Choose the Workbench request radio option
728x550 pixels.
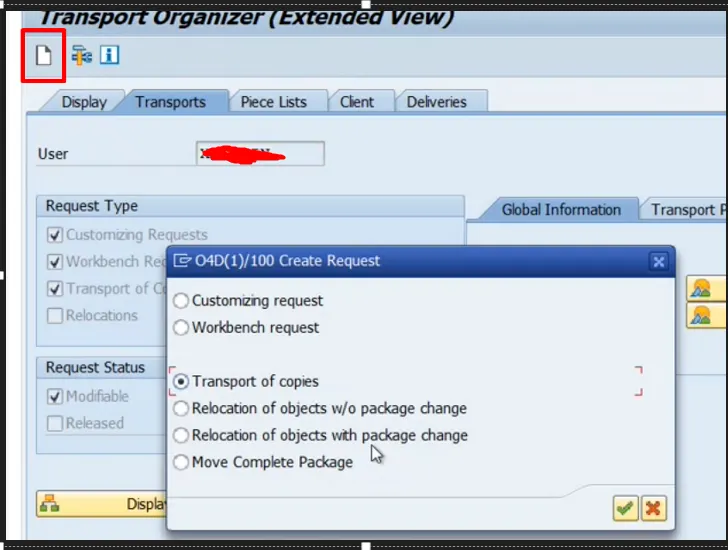point(181,328)
